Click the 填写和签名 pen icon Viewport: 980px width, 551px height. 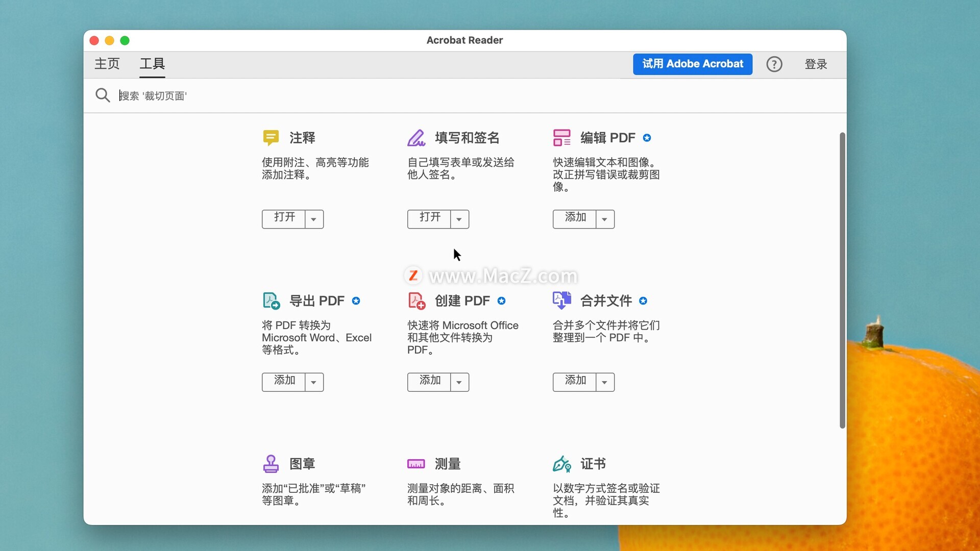tap(416, 138)
